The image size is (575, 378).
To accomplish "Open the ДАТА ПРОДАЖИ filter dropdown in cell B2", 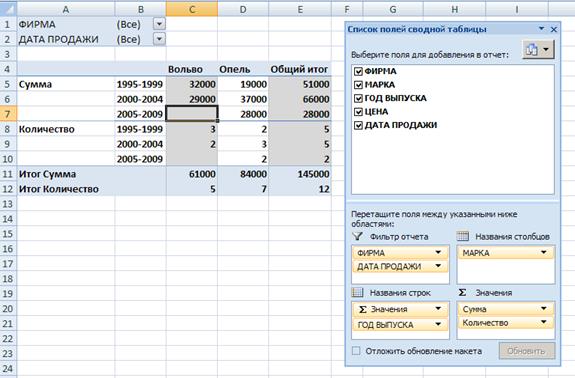I will point(159,39).
